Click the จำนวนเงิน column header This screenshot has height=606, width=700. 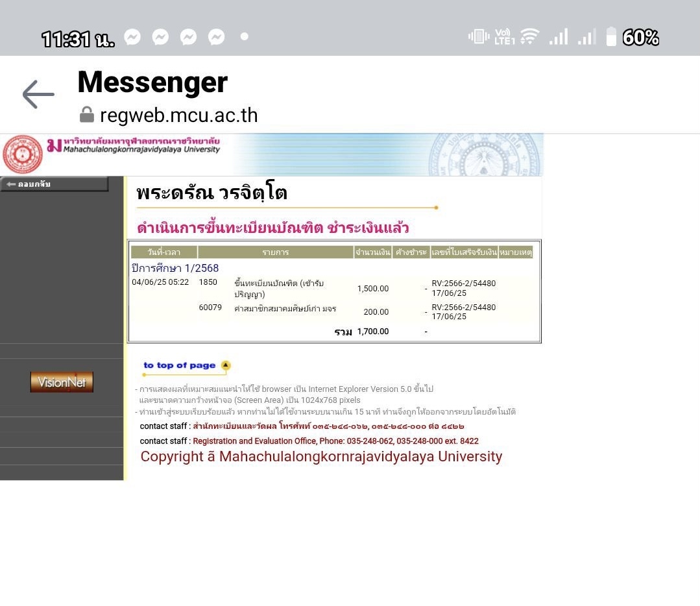tap(372, 252)
